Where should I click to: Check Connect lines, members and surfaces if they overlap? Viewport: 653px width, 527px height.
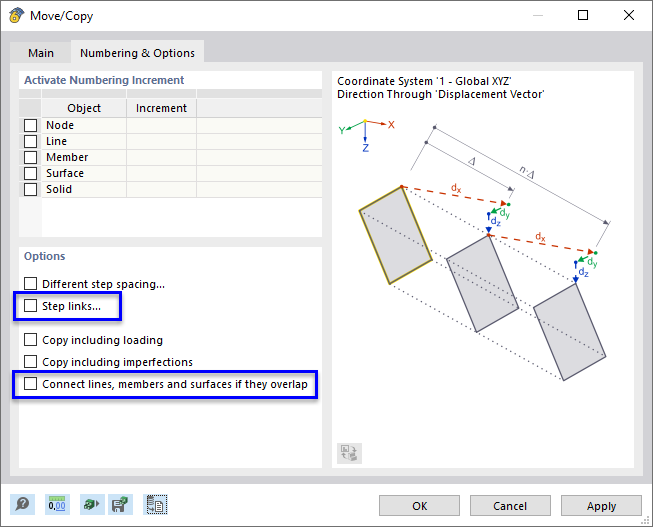coord(30,383)
